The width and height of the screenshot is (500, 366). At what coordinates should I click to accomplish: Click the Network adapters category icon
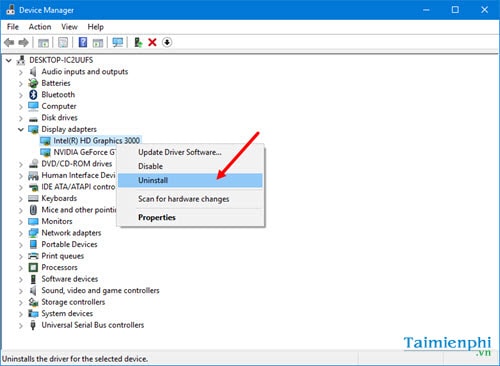33,233
